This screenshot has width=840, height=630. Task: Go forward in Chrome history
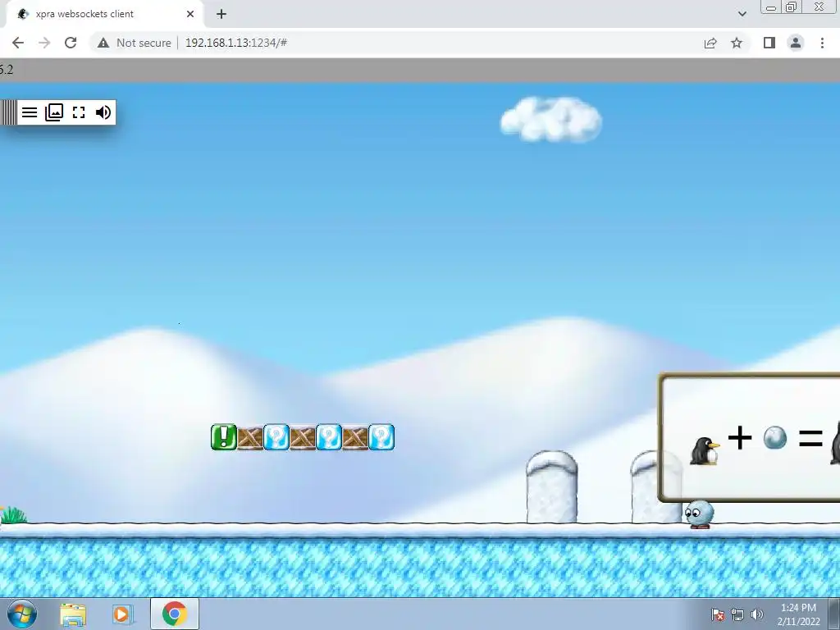coord(44,43)
